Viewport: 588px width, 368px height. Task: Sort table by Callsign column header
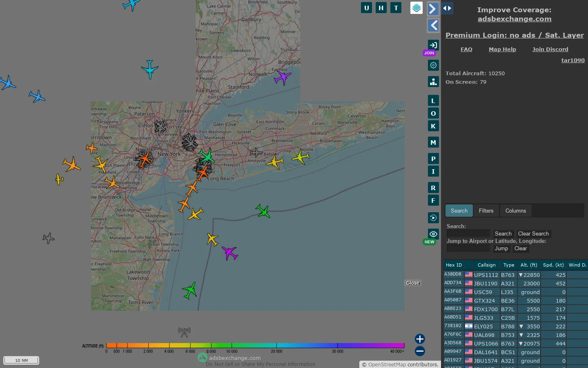tap(487, 265)
